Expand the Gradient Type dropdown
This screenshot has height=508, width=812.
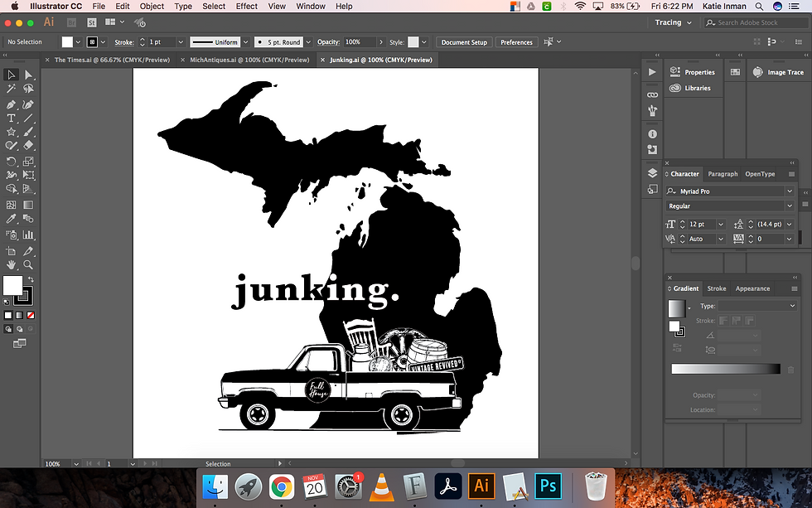[x=757, y=306]
